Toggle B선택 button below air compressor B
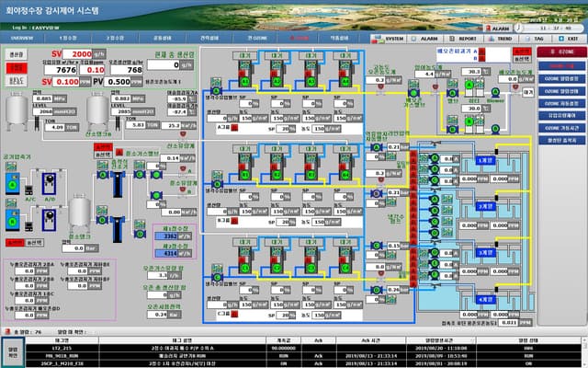The image size is (588, 368). [34, 243]
